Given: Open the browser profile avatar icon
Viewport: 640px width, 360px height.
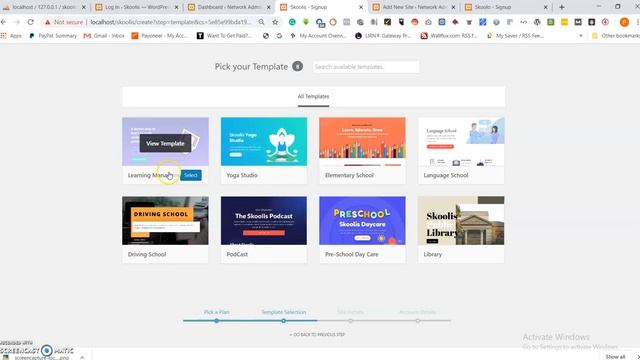Looking at the screenshot, I should pyautogui.click(x=624, y=22).
